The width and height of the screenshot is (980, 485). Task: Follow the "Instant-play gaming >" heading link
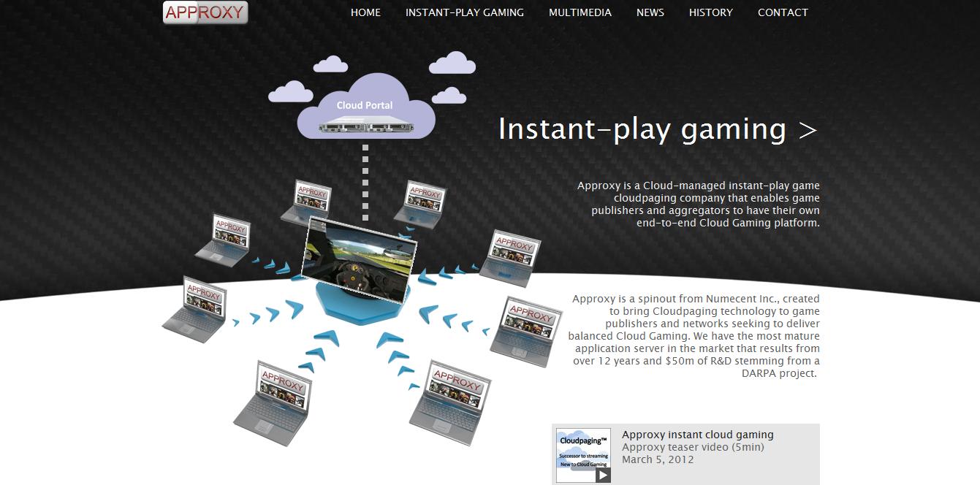(658, 129)
